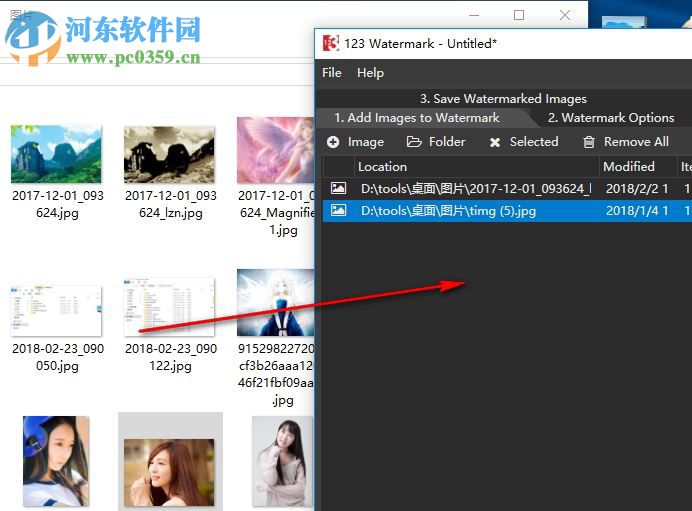The height and width of the screenshot is (511, 692).
Task: Click the 123 Watermark app logo icon
Action: [x=330, y=43]
